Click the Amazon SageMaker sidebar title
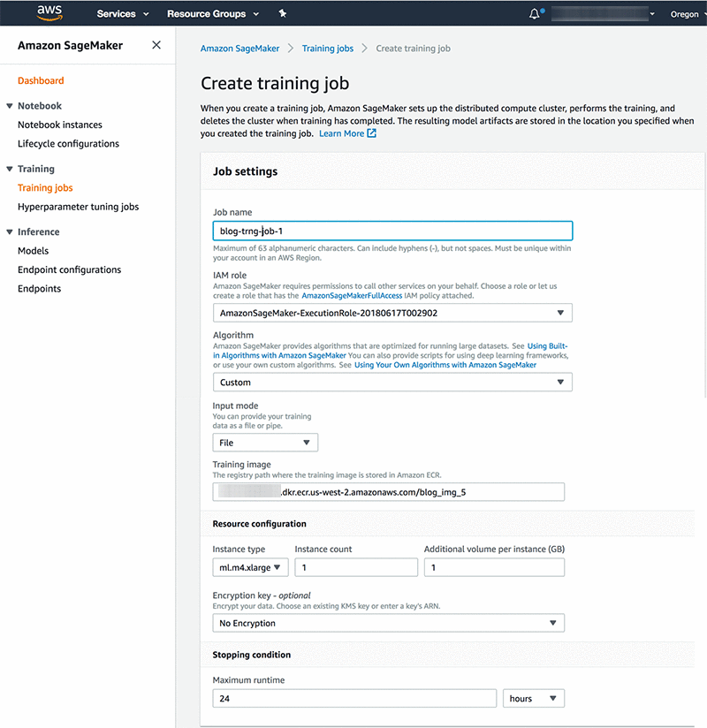This screenshot has height=728, width=707. 70,46
